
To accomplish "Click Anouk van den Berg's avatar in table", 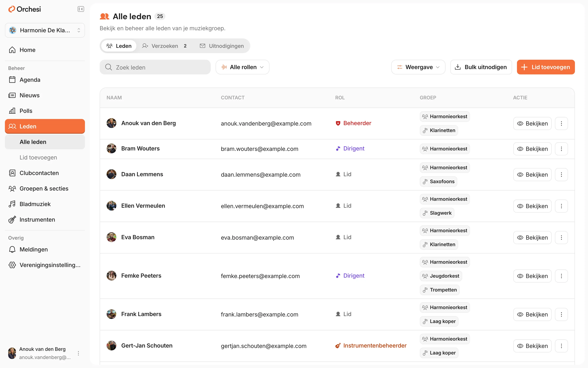I will pos(111,123).
